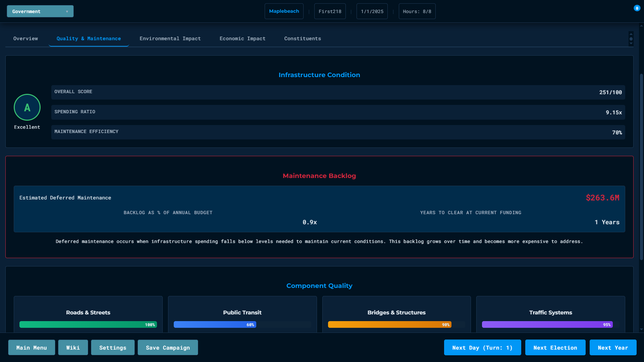Select the Economic Impact tab
The width and height of the screenshot is (644, 362).
coord(242,39)
